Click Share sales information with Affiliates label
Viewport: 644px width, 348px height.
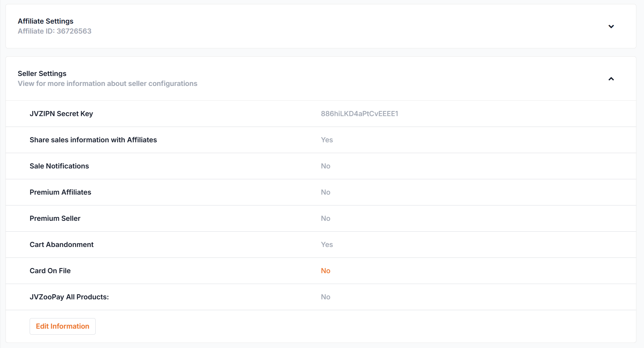pyautogui.click(x=93, y=140)
